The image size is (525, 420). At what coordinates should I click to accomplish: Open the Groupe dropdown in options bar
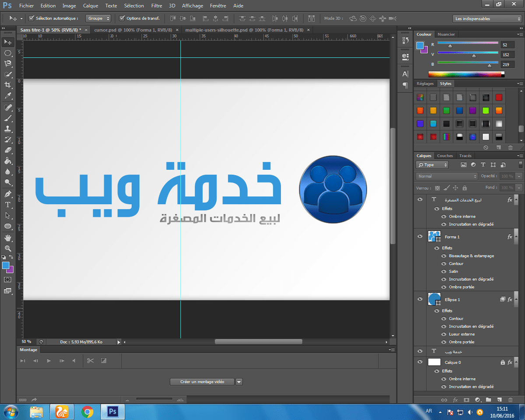98,18
